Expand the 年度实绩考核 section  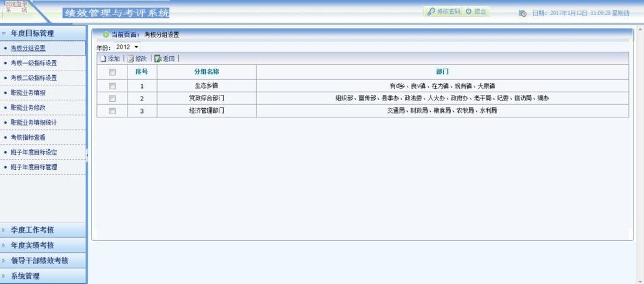pos(43,245)
